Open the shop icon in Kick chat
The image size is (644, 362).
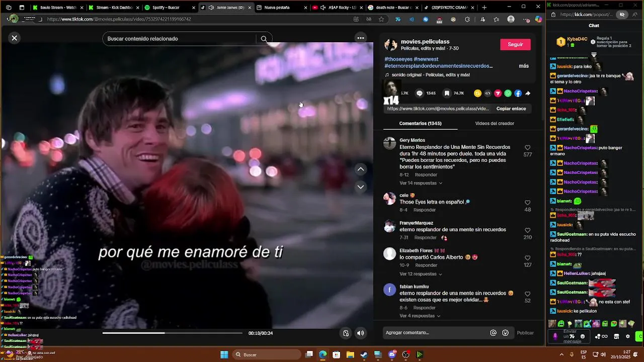tap(616, 336)
